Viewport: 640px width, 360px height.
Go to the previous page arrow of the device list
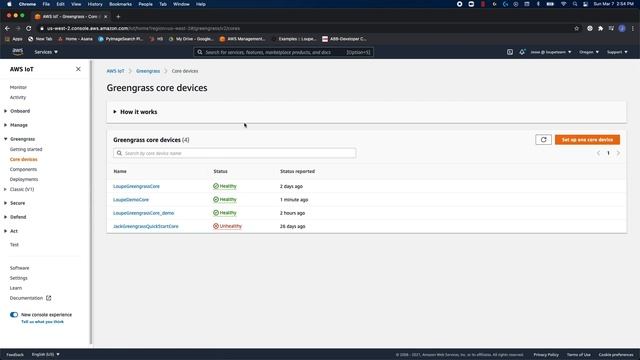click(598, 153)
